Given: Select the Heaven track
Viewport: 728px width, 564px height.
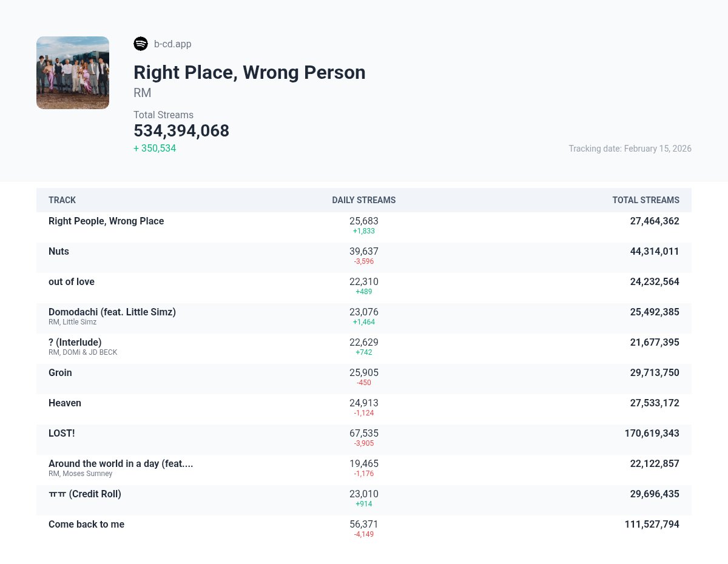Looking at the screenshot, I should (65, 403).
